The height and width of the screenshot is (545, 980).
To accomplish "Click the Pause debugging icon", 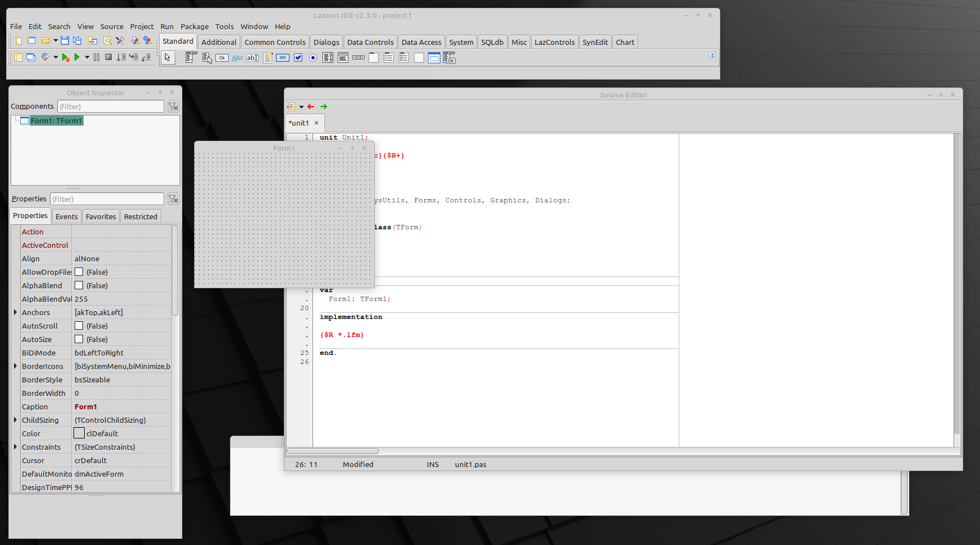I will tap(96, 57).
